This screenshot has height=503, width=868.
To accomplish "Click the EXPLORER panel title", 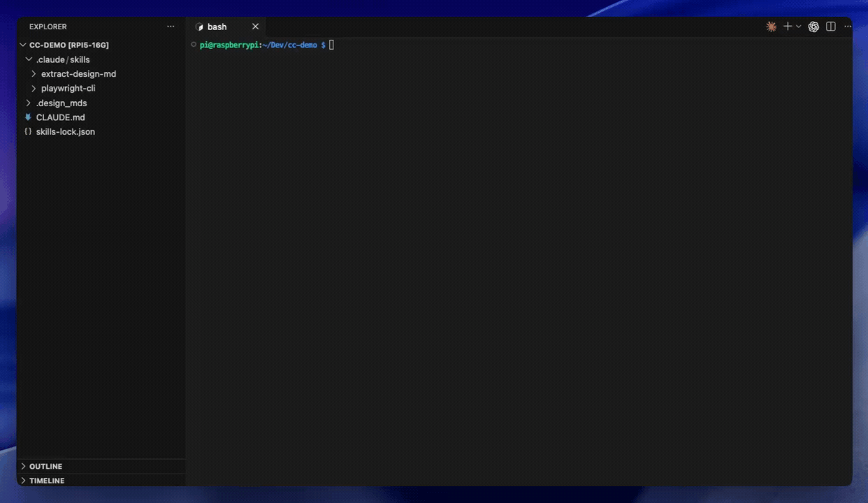I will pyautogui.click(x=48, y=27).
